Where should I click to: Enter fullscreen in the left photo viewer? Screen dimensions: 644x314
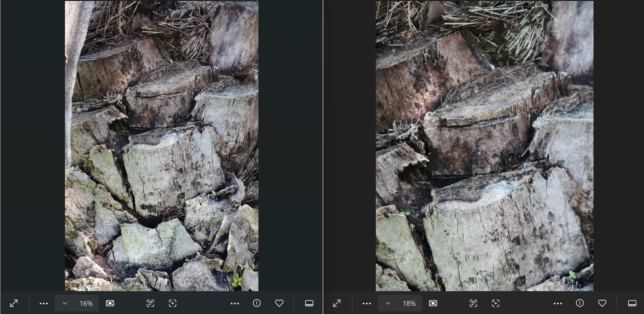(x=14, y=303)
